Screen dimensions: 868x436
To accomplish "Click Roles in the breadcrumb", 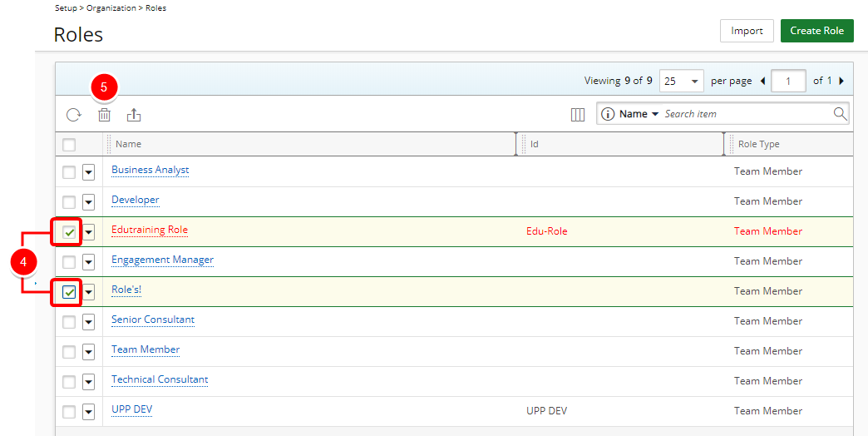I will 155,8.
